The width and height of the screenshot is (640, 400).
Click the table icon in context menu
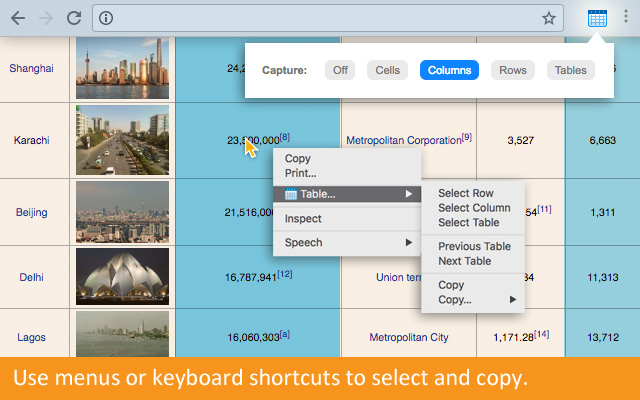(291, 194)
